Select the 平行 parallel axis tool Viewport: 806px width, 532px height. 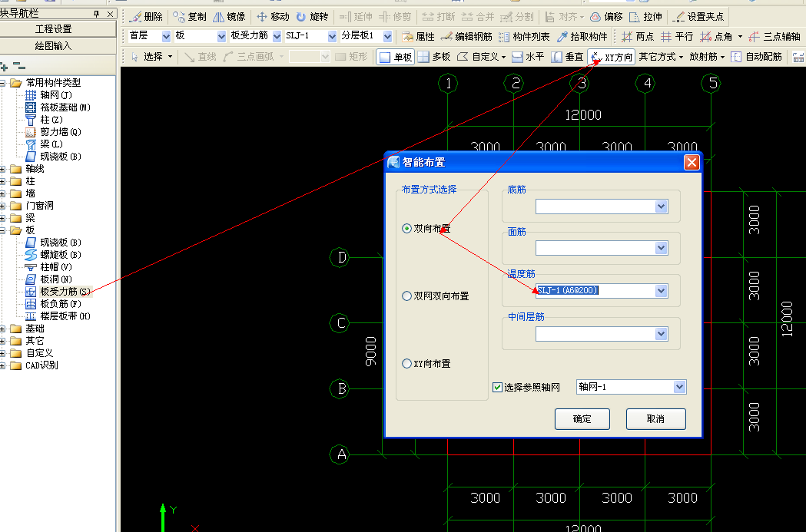point(677,36)
